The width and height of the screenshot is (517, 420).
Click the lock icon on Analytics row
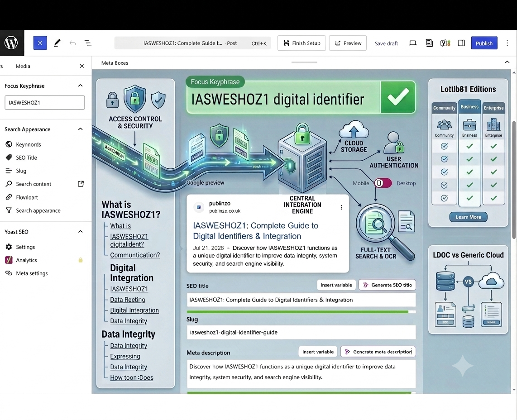coord(81,260)
